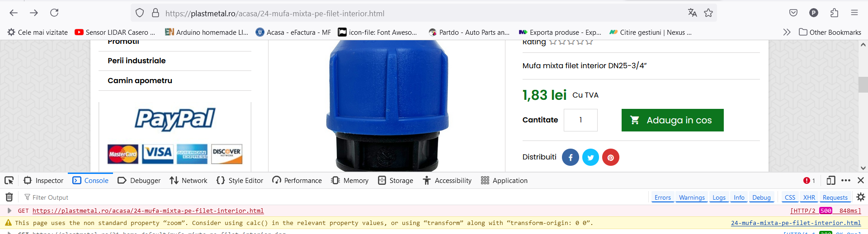Close the developer tools panel
This screenshot has width=868, height=234.
(x=861, y=180)
